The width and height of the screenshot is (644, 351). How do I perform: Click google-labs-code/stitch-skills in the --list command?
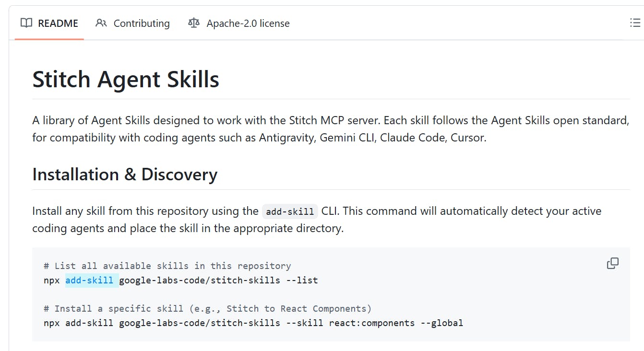[199, 280]
